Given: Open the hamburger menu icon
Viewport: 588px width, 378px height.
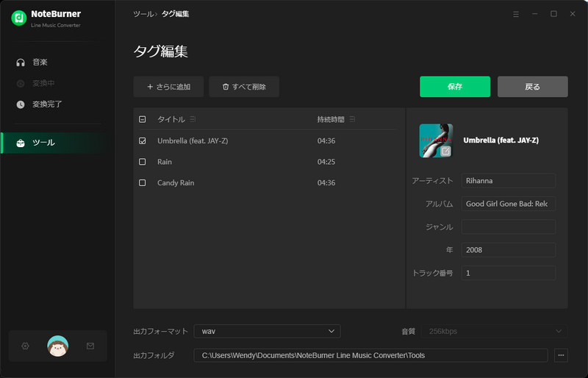Looking at the screenshot, I should [516, 14].
